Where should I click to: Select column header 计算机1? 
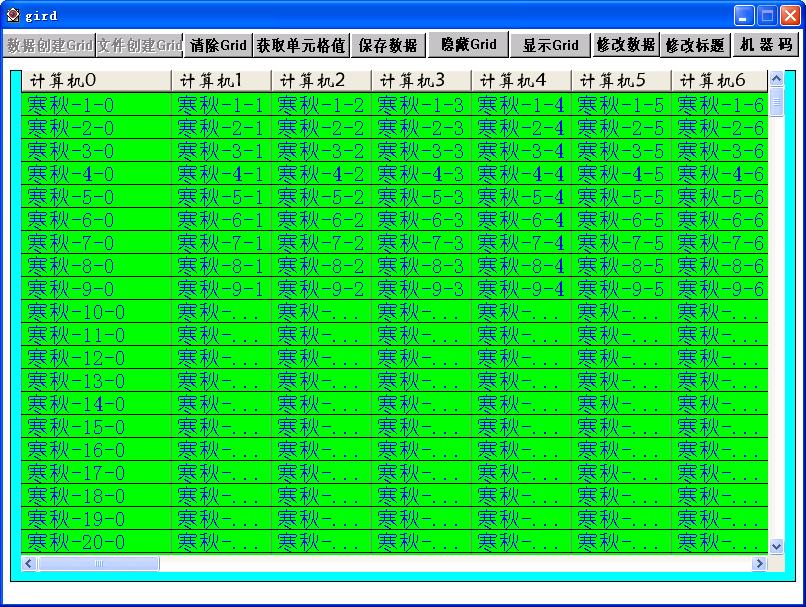(221, 81)
